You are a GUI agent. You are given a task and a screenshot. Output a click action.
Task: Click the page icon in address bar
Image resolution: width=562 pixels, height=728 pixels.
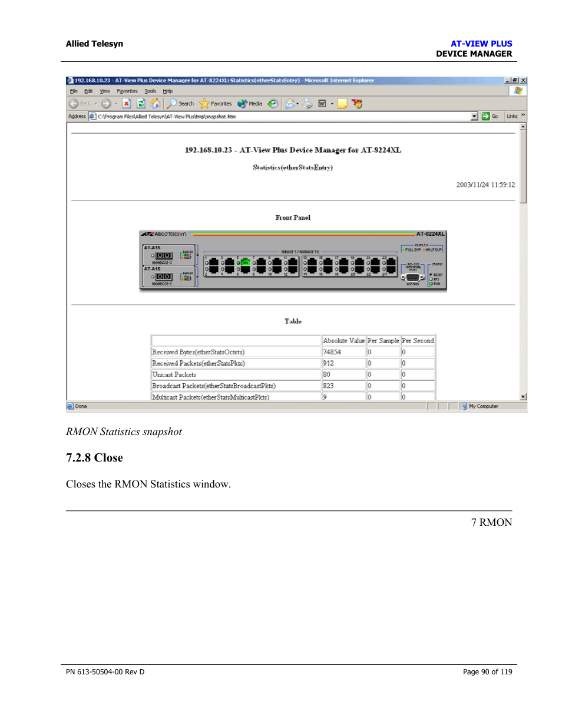(x=92, y=116)
